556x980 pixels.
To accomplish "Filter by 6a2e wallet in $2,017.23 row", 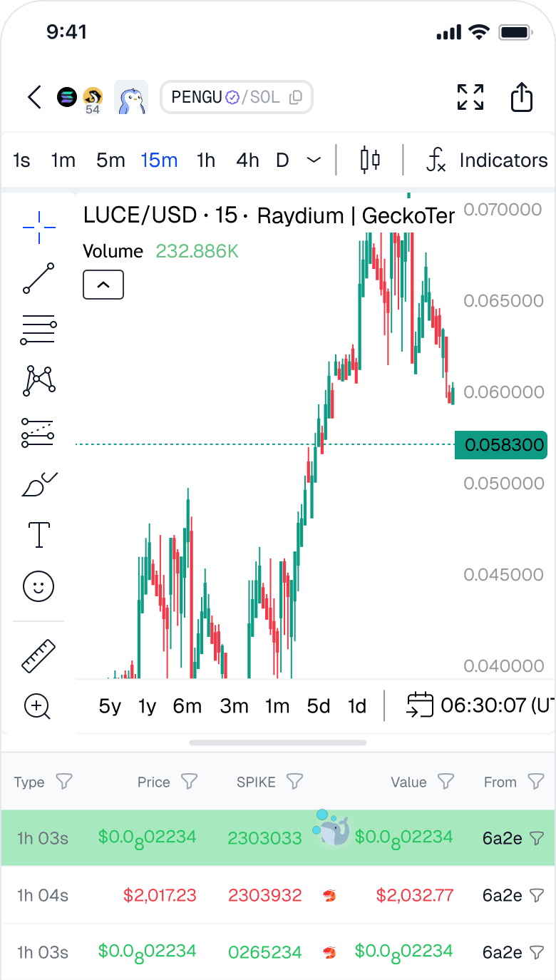I will coord(538,894).
